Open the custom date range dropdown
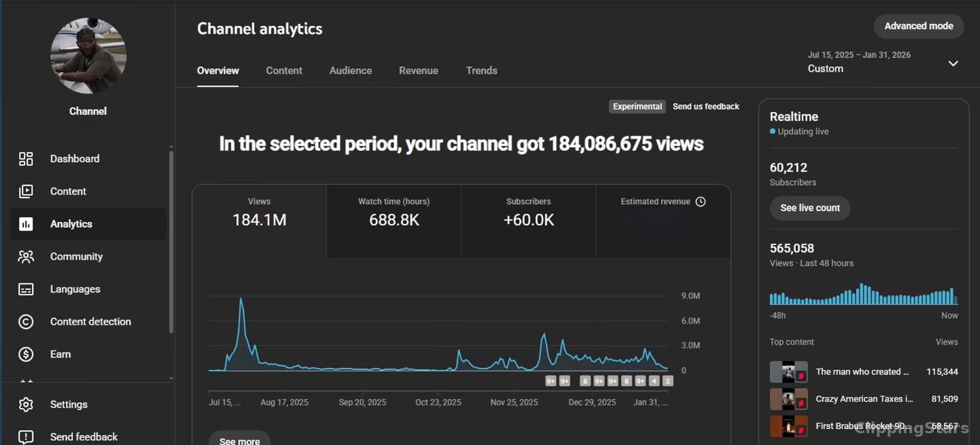 click(x=953, y=64)
